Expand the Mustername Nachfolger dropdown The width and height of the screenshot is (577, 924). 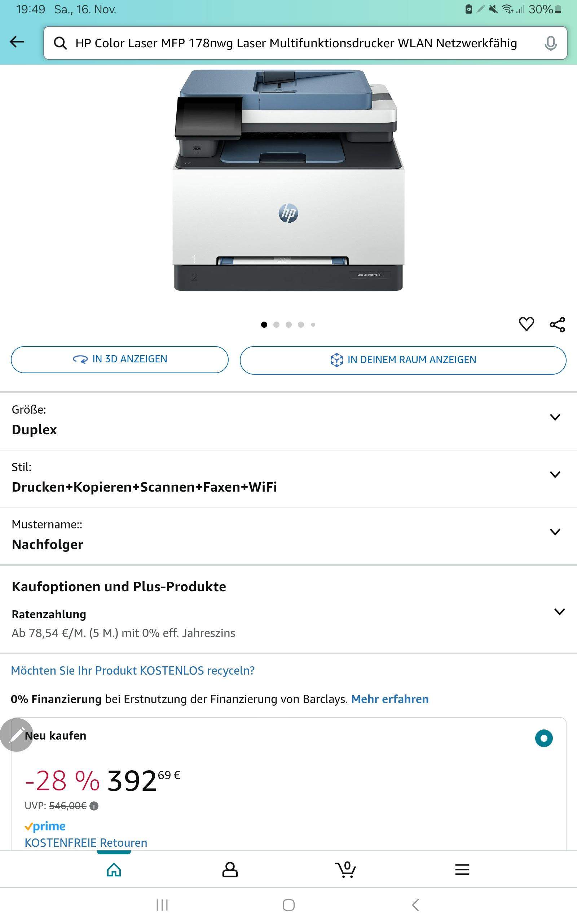coord(288,536)
